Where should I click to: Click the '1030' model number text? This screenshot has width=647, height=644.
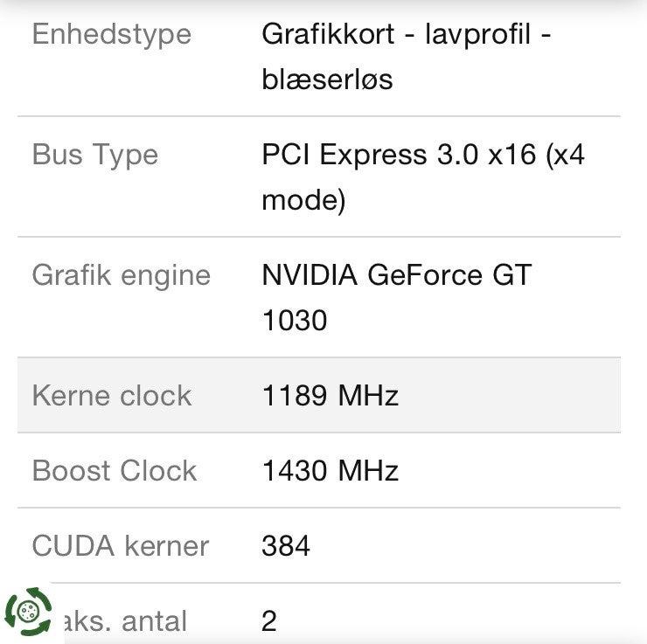pyautogui.click(x=295, y=321)
